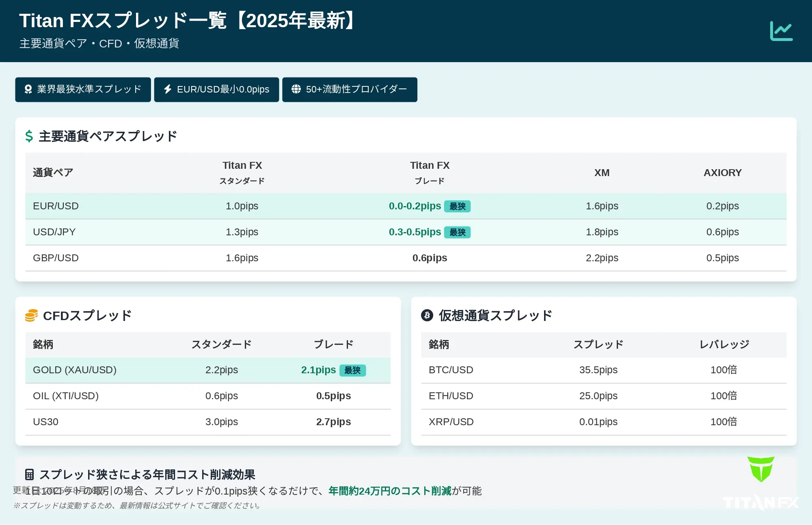This screenshot has height=525, width=812.
Task: Click the bitcoin icon beside 仮想通貨スプレッド
Action: coord(427,315)
